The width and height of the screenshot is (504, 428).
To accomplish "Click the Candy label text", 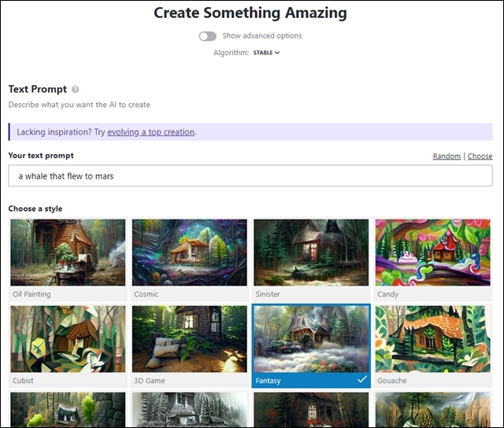I will pos(387,294).
